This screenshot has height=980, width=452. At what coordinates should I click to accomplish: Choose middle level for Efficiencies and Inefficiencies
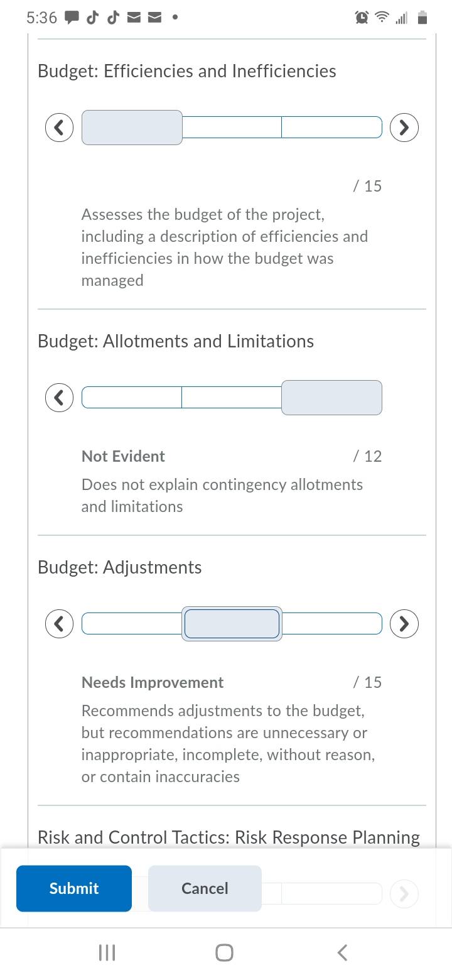pos(232,128)
